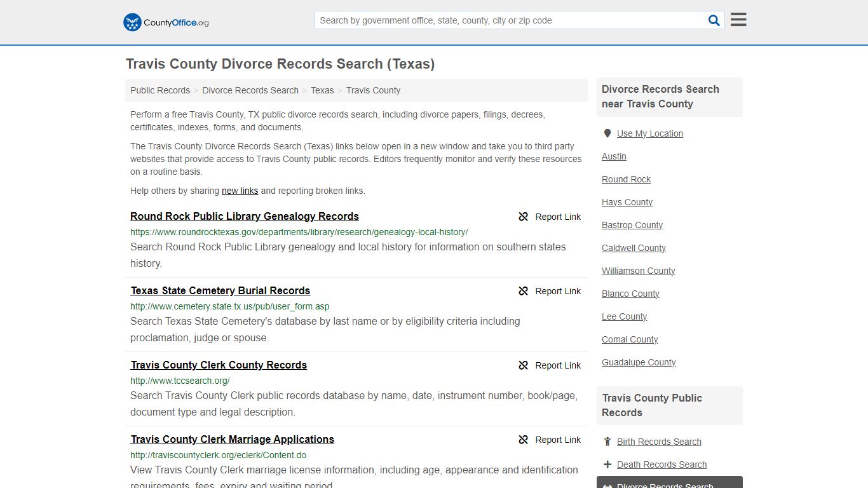Open Travis County Clerk County Records
This screenshot has height=488, width=868.
219,365
